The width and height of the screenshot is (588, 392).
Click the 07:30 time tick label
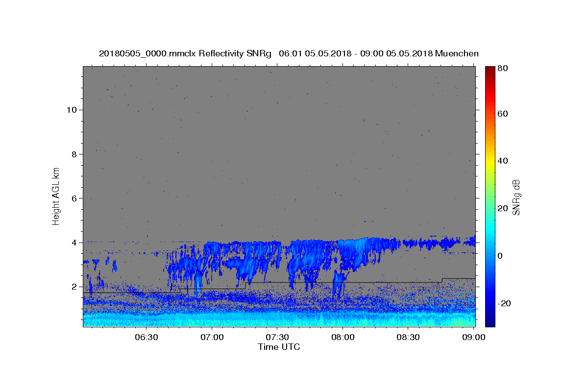(x=277, y=338)
